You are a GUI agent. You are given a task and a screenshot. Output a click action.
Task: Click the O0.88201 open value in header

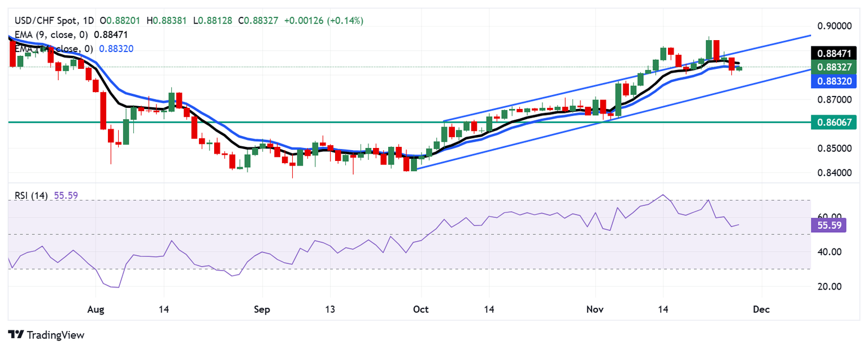pyautogui.click(x=120, y=20)
